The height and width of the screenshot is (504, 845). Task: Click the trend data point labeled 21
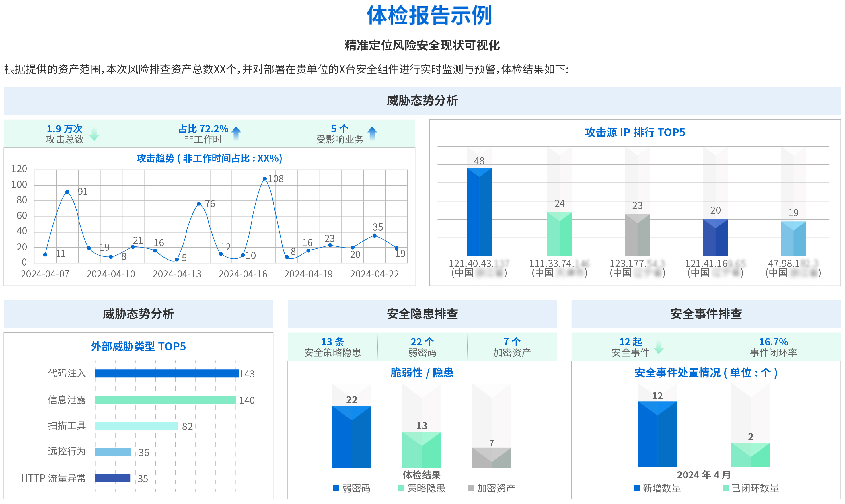pyautogui.click(x=133, y=247)
